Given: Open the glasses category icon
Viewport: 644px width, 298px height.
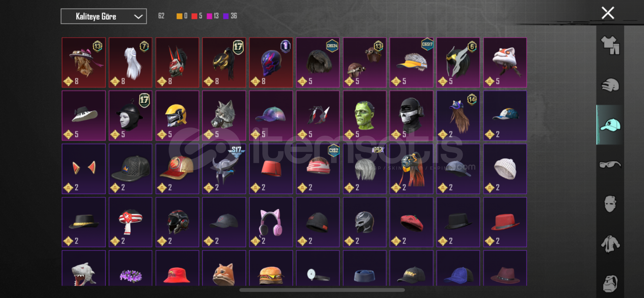Looking at the screenshot, I should pos(610,164).
